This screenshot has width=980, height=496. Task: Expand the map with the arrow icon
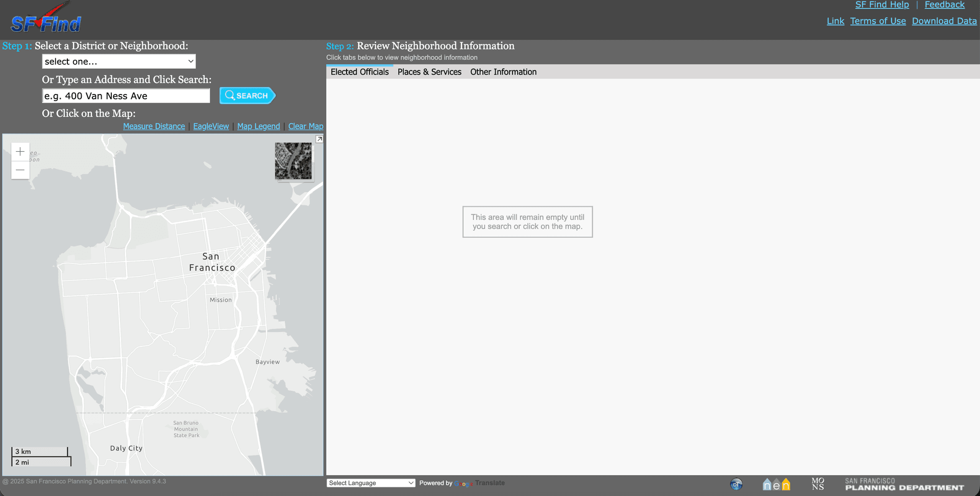coord(320,139)
